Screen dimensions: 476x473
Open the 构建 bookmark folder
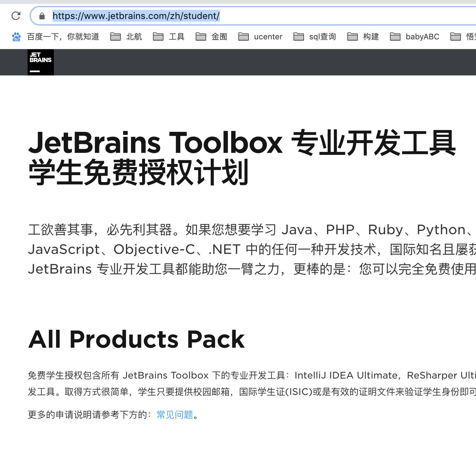point(363,37)
